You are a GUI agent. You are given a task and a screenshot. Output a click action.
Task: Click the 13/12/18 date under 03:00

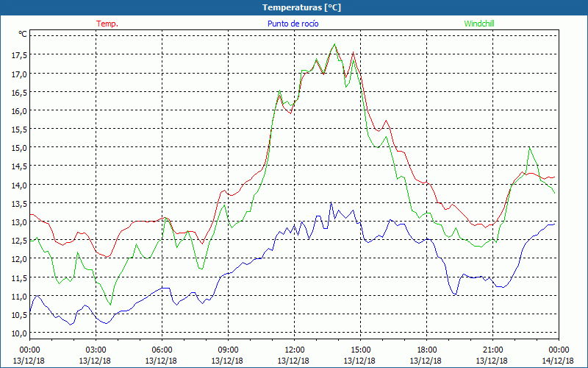pos(95,361)
